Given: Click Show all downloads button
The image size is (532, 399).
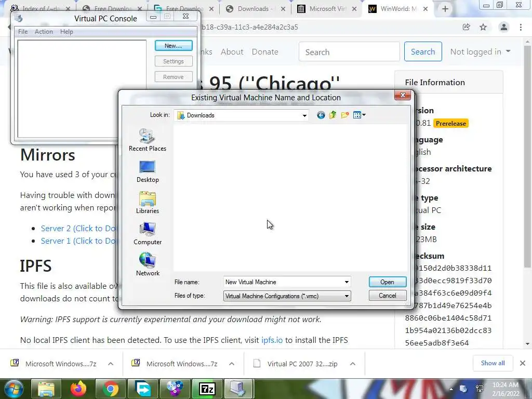Looking at the screenshot, I should 493,363.
